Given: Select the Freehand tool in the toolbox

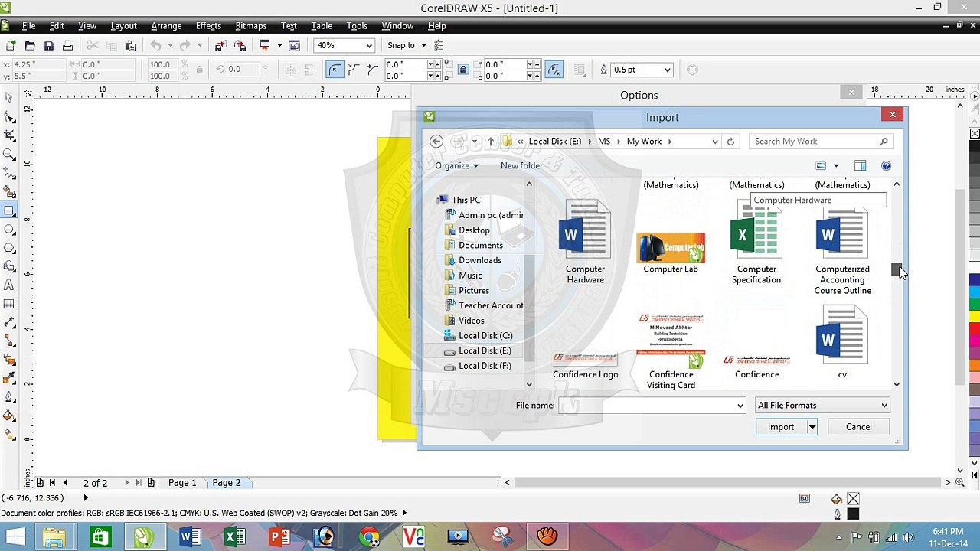Looking at the screenshot, I should [9, 173].
